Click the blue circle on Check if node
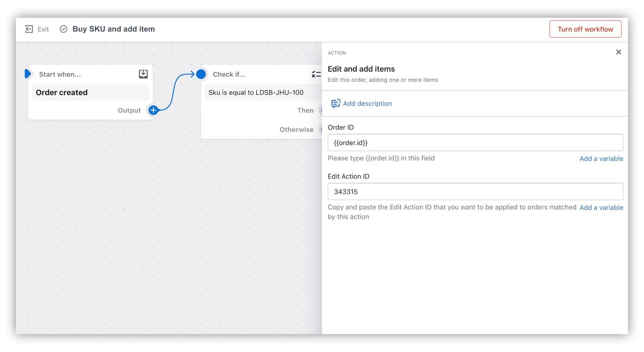Image resolution: width=644 pixels, height=352 pixels. tap(201, 74)
